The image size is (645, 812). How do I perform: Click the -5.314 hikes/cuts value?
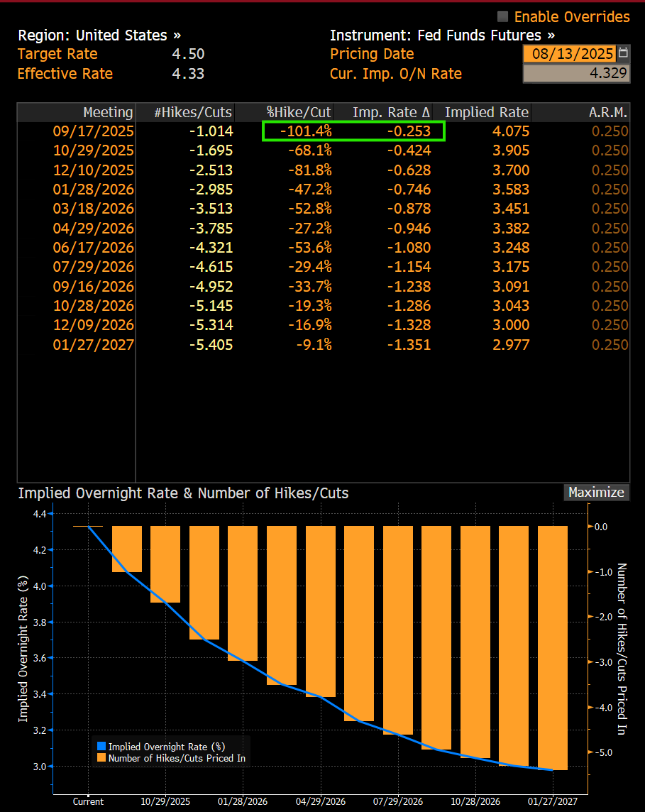coord(211,324)
